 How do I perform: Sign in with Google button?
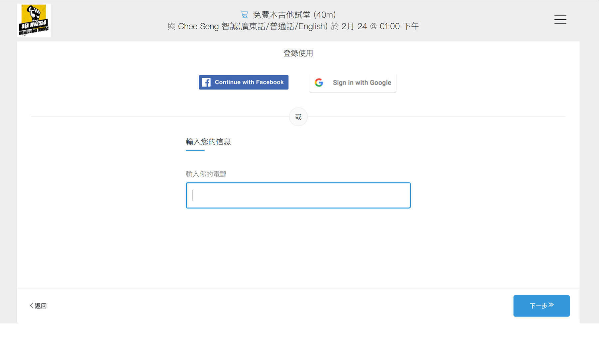pos(353,83)
